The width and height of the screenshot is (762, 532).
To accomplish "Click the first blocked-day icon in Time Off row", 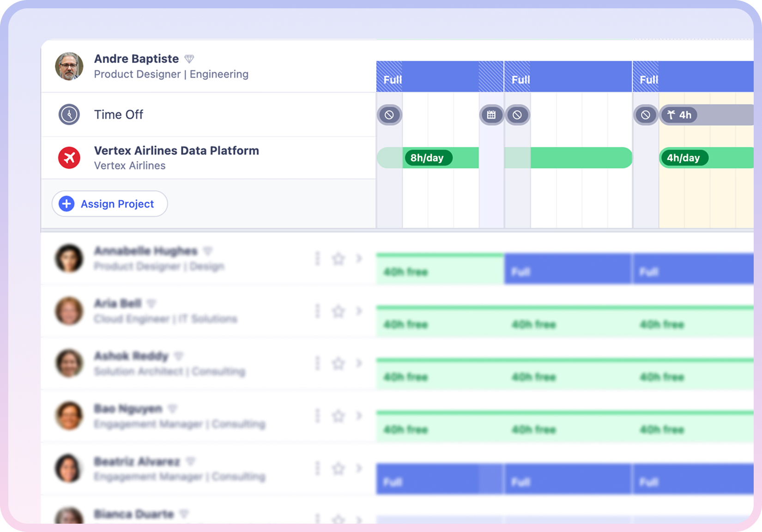I will point(389,115).
